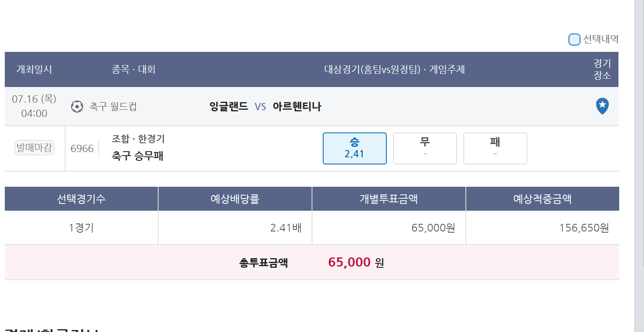Click the soccer ball sport icon

click(77, 107)
